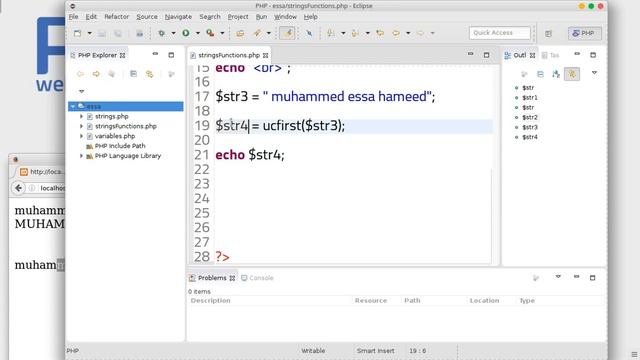Expand variables.php tree node
The height and width of the screenshot is (360, 640).
[81, 136]
